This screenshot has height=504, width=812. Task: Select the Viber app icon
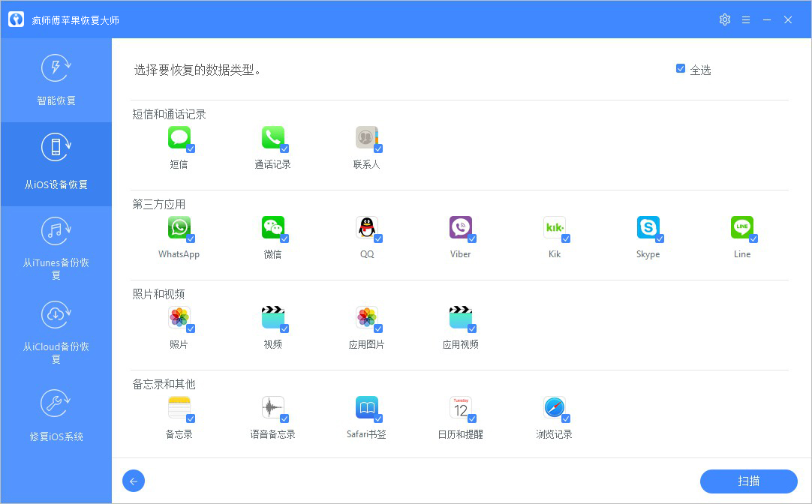460,228
